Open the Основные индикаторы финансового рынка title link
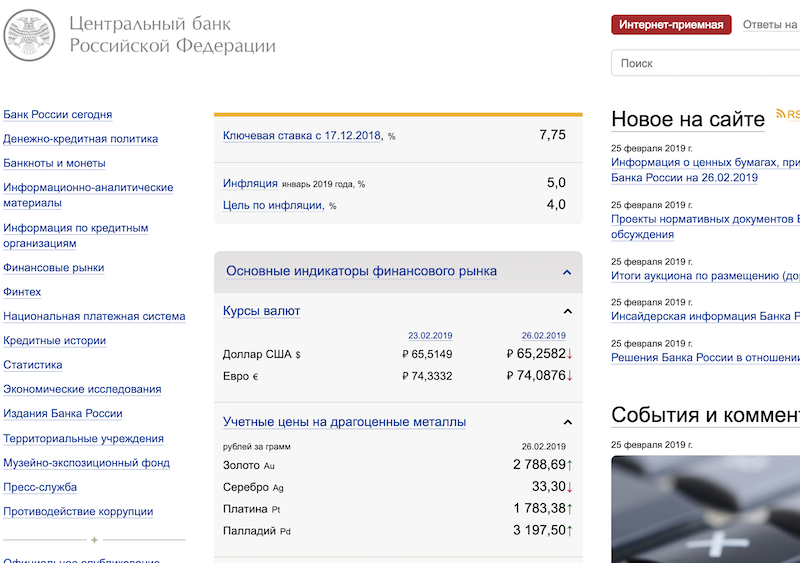Screen dimensions: 800x563 [x=361, y=271]
